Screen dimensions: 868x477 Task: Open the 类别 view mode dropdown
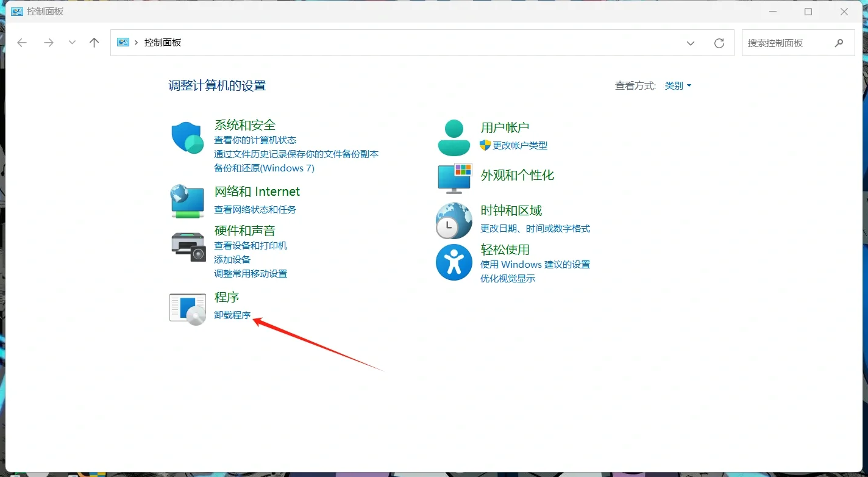(x=678, y=85)
